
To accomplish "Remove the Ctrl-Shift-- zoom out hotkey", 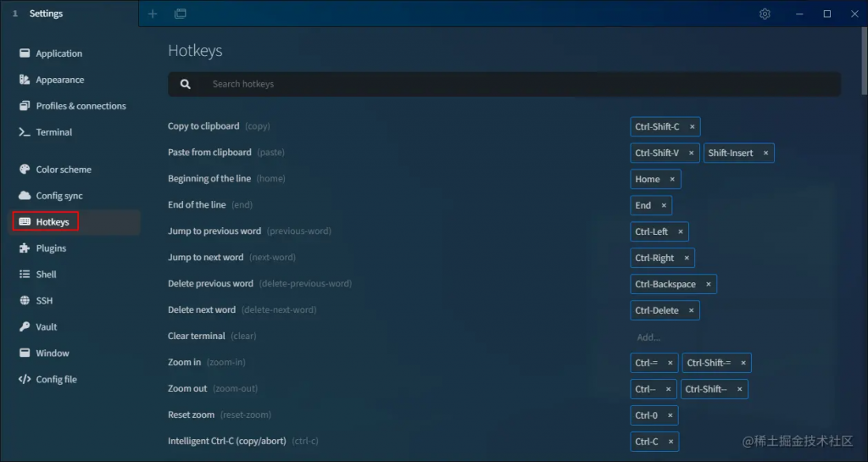I will tap(739, 389).
